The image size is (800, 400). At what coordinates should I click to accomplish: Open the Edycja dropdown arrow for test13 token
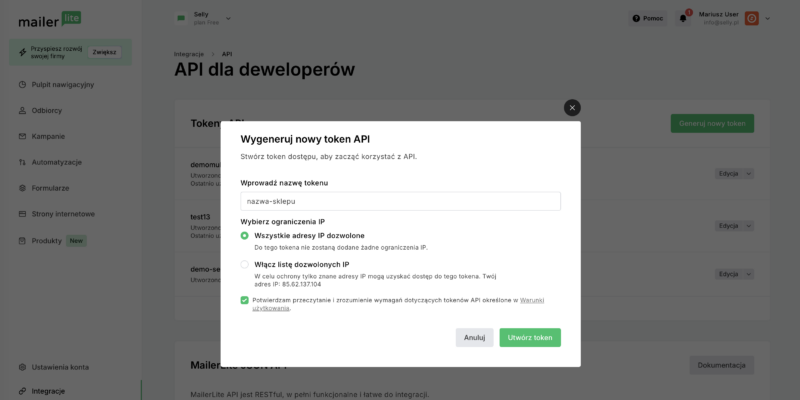[748, 226]
